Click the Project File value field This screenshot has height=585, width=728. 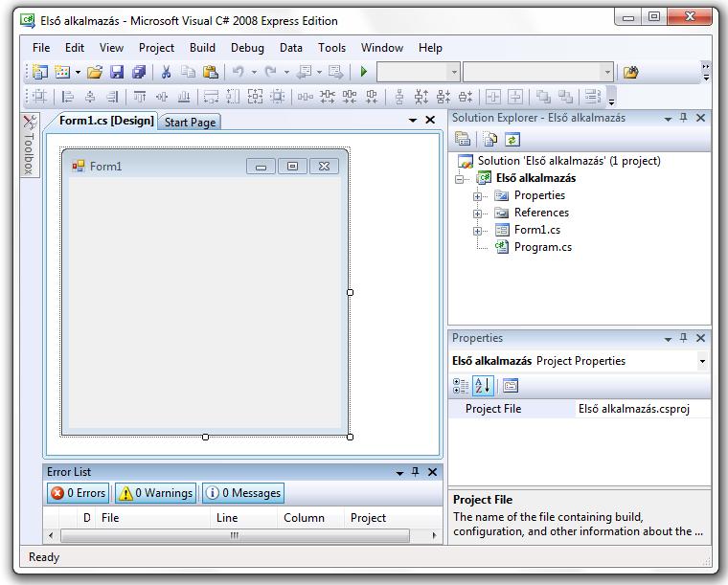point(643,409)
